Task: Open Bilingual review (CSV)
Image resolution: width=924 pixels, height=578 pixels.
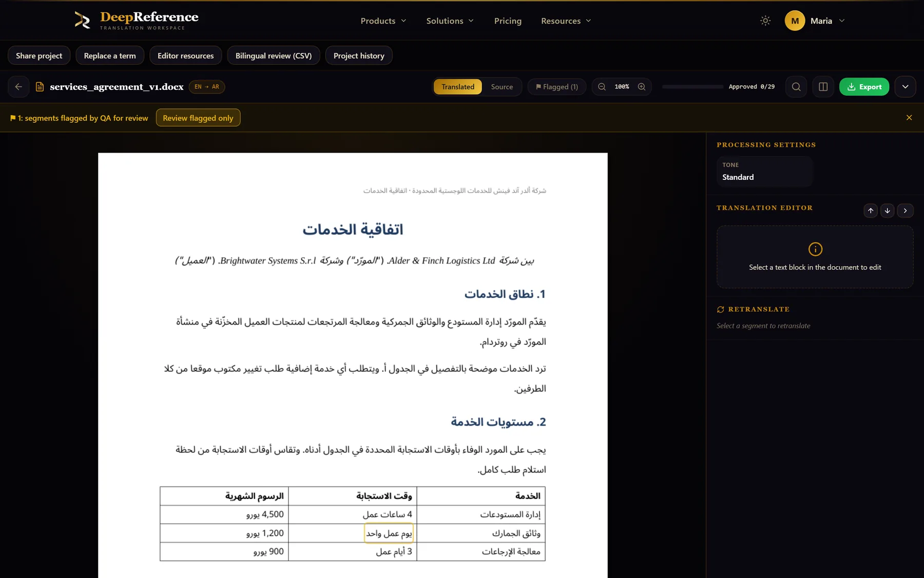Action: [x=274, y=55]
